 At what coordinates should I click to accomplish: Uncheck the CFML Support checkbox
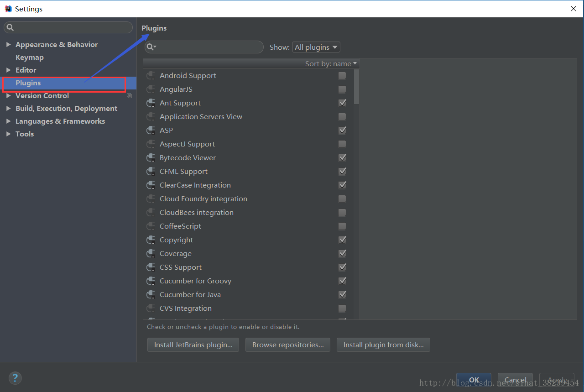[342, 172]
